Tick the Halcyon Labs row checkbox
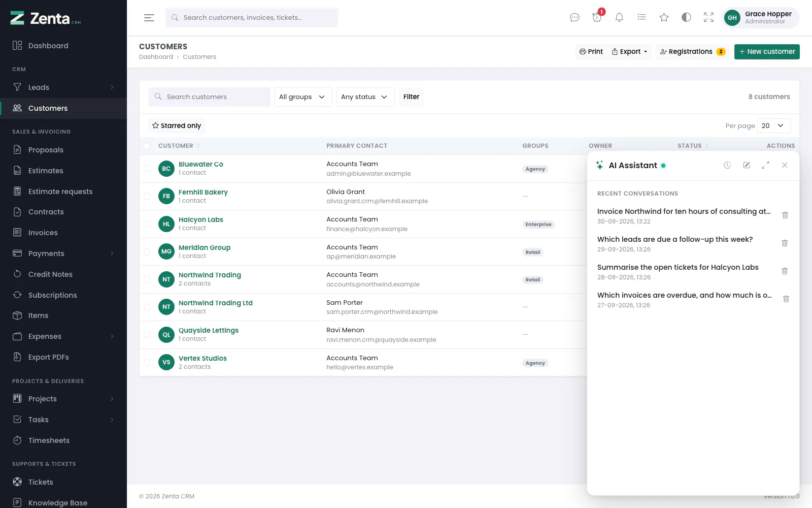812x508 pixels. tap(147, 224)
